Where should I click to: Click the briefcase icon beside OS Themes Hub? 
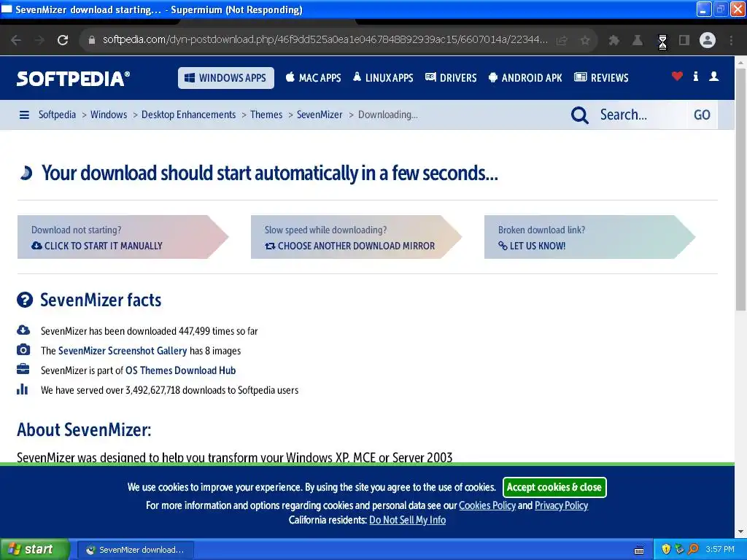point(23,370)
